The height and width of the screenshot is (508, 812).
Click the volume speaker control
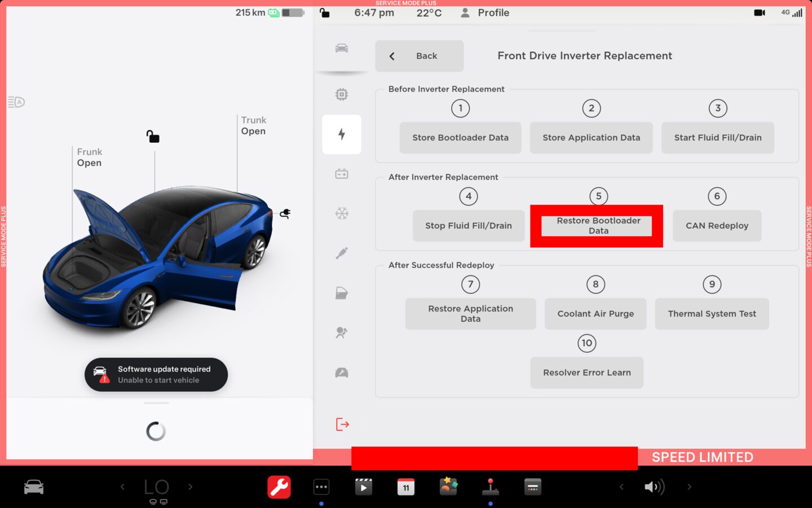654,487
